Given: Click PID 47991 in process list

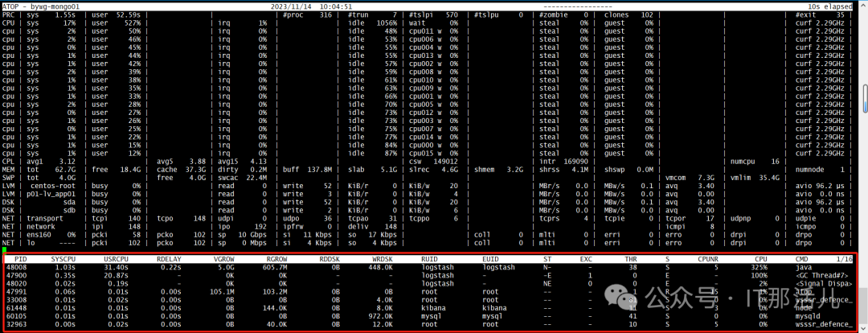Looking at the screenshot, I should (x=17, y=292).
